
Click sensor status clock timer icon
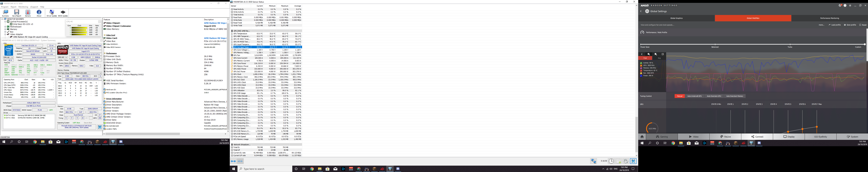611,161
